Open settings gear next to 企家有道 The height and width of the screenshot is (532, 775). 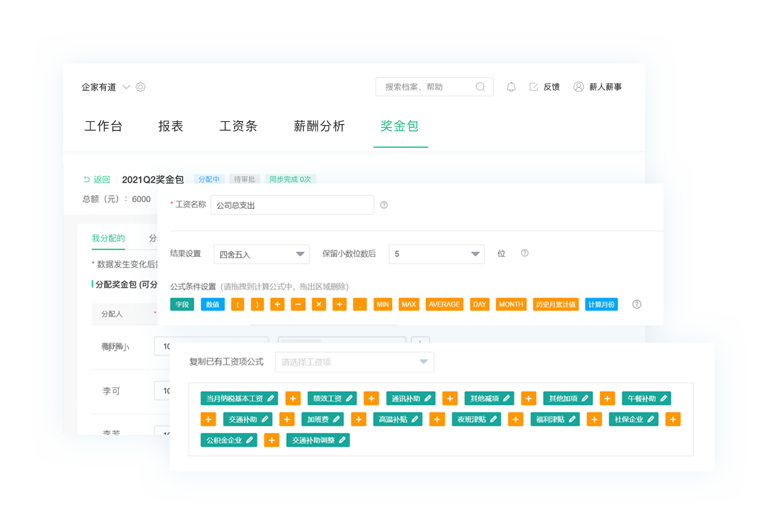tap(140, 87)
